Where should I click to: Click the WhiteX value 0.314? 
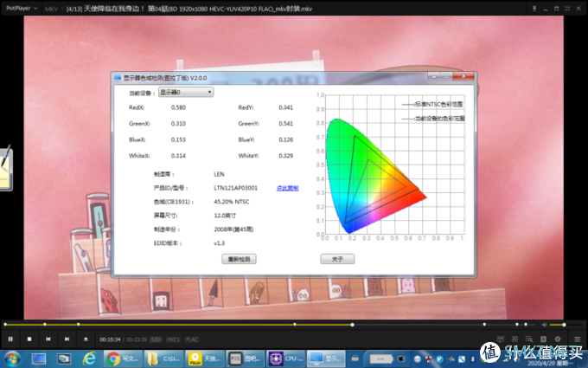point(178,156)
